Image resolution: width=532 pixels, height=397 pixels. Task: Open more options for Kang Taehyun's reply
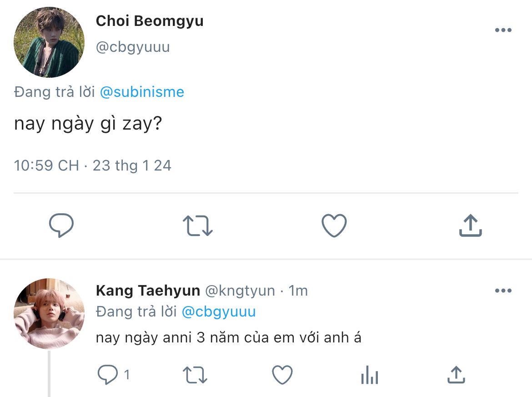(503, 291)
